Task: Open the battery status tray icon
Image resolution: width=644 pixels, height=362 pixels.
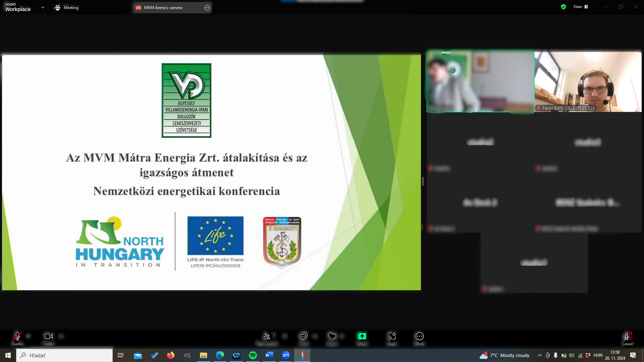Action: (x=564, y=355)
